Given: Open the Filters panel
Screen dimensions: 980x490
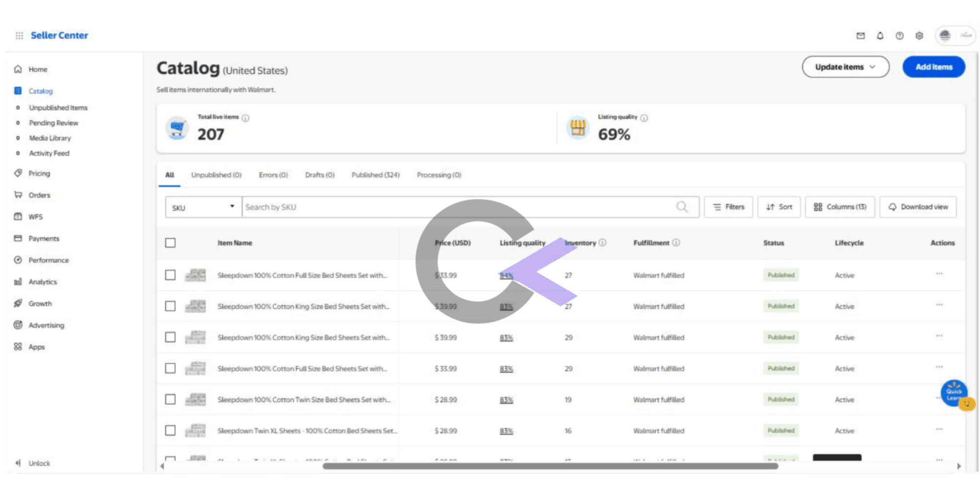Looking at the screenshot, I should pyautogui.click(x=729, y=207).
